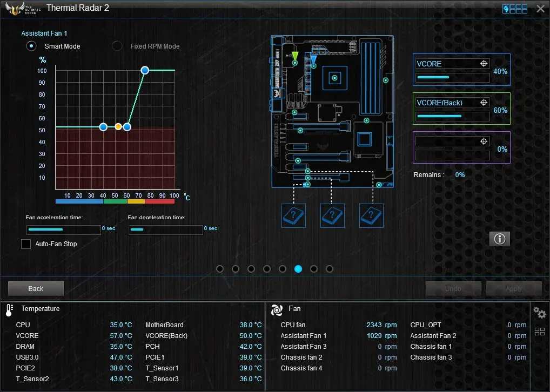Go to the first page dot

click(220, 269)
